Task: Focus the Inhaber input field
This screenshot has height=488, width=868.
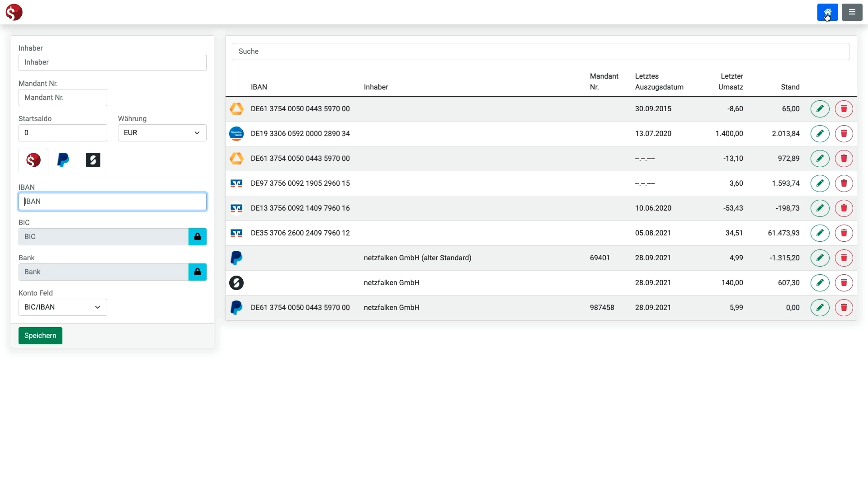Action: pos(112,62)
